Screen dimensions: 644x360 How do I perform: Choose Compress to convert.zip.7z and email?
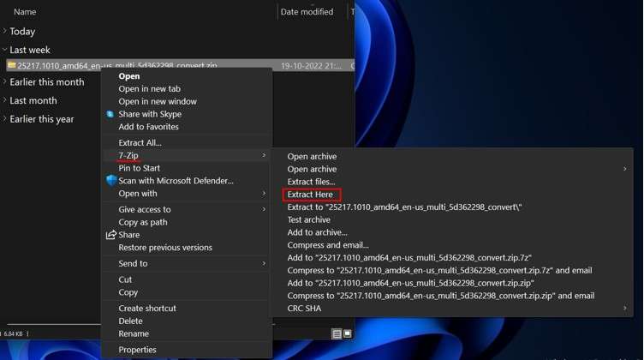click(439, 270)
